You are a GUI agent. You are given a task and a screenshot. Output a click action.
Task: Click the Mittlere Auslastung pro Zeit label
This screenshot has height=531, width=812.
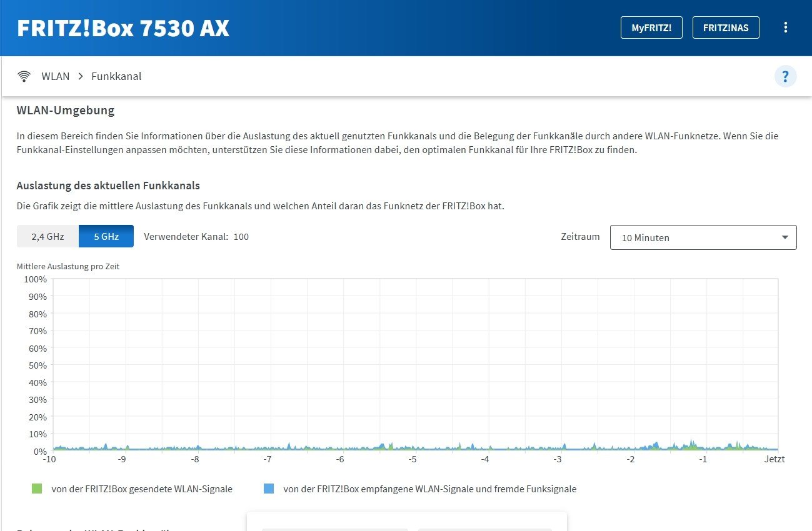[68, 266]
